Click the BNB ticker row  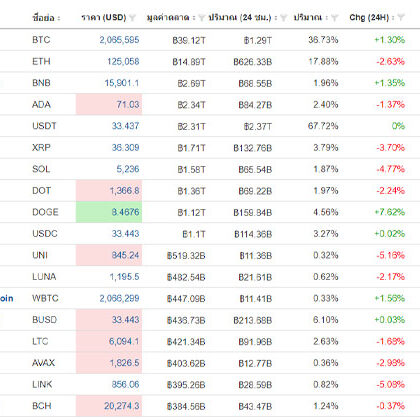tap(210, 83)
